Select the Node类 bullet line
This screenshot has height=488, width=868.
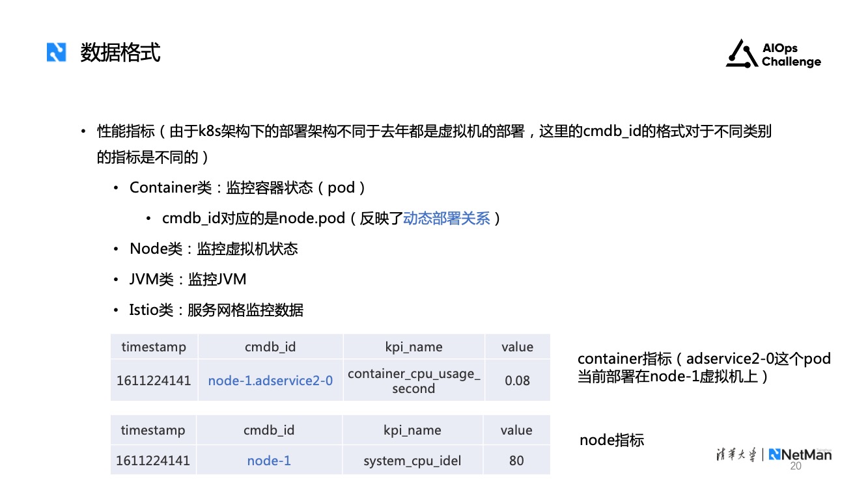pos(214,249)
